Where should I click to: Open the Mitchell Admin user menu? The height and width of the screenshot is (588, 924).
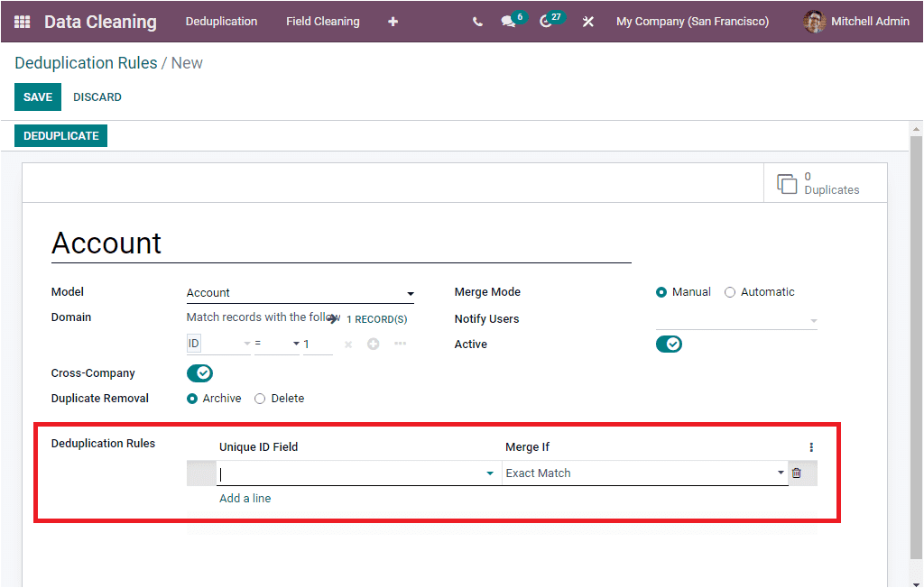coord(857,22)
